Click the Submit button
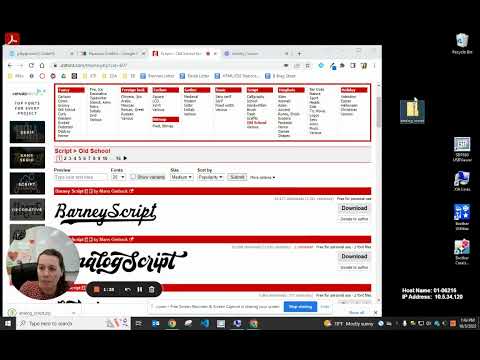 click(237, 177)
